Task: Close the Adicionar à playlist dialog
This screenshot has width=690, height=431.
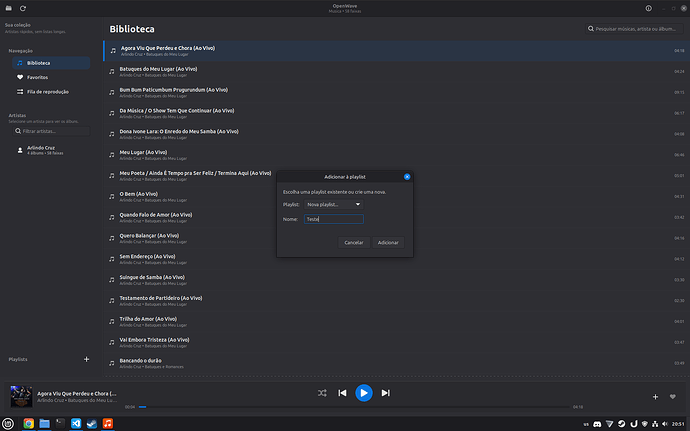Action: (x=407, y=177)
